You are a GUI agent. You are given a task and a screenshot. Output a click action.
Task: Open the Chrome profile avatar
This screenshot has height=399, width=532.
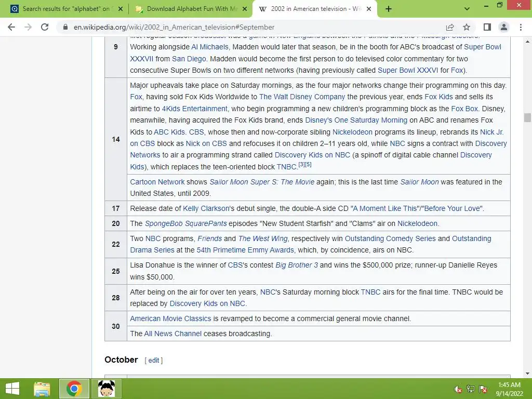[504, 27]
